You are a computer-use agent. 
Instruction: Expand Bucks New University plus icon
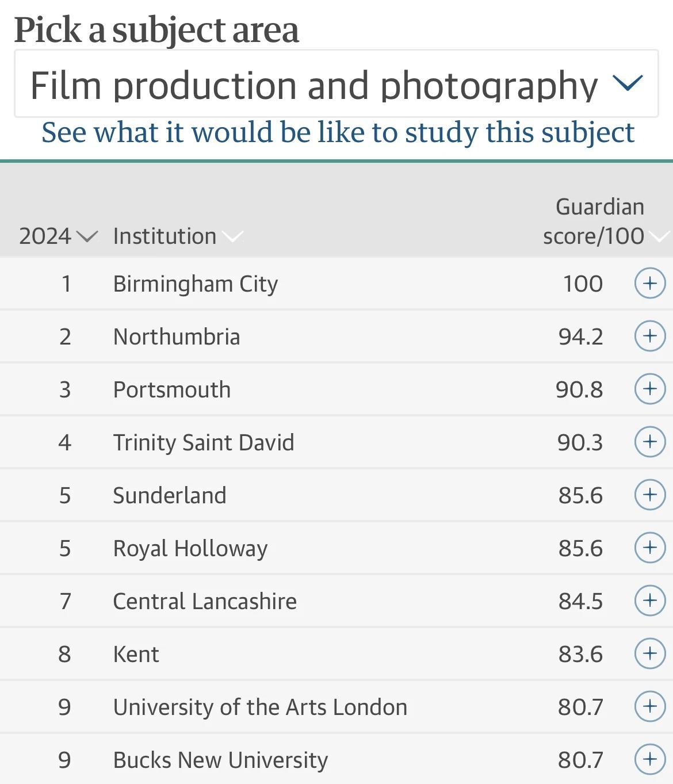click(650, 760)
